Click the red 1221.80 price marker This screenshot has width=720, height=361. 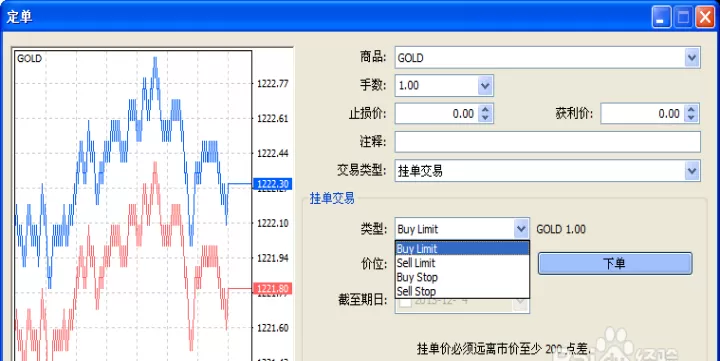[273, 288]
